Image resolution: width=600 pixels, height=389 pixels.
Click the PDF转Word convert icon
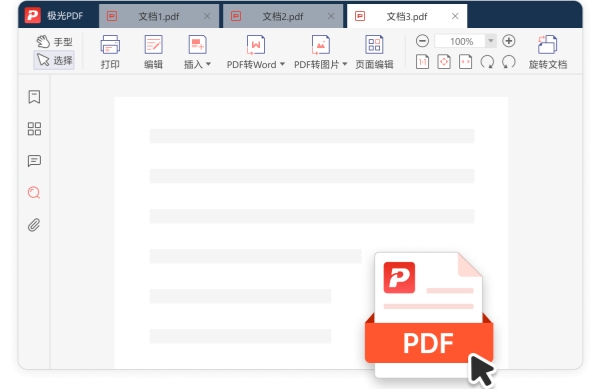point(256,45)
